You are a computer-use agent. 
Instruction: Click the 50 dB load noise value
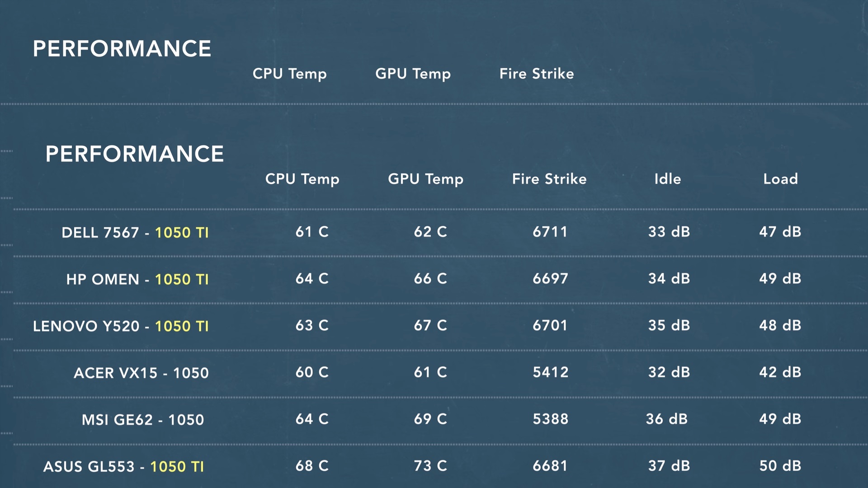click(x=780, y=466)
